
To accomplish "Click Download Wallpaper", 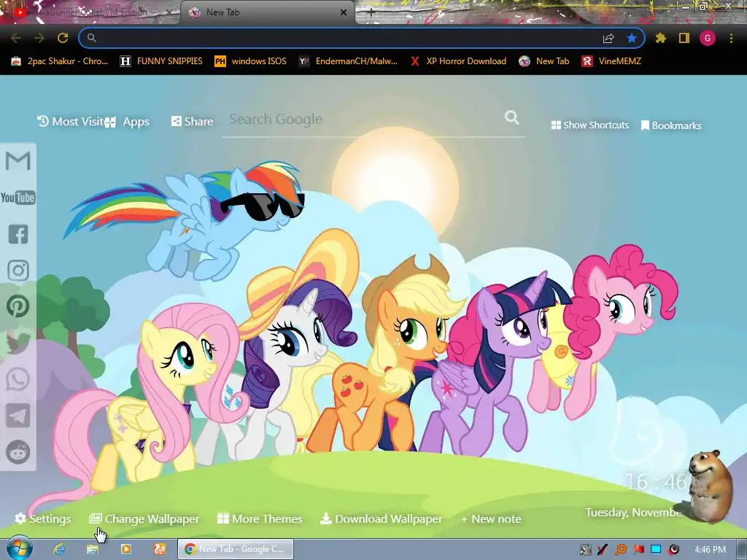I will 381,518.
